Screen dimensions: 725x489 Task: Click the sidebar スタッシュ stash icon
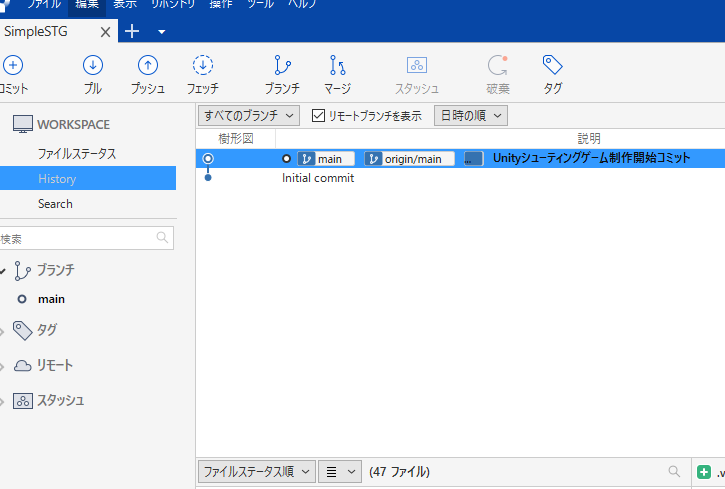click(x=23, y=401)
